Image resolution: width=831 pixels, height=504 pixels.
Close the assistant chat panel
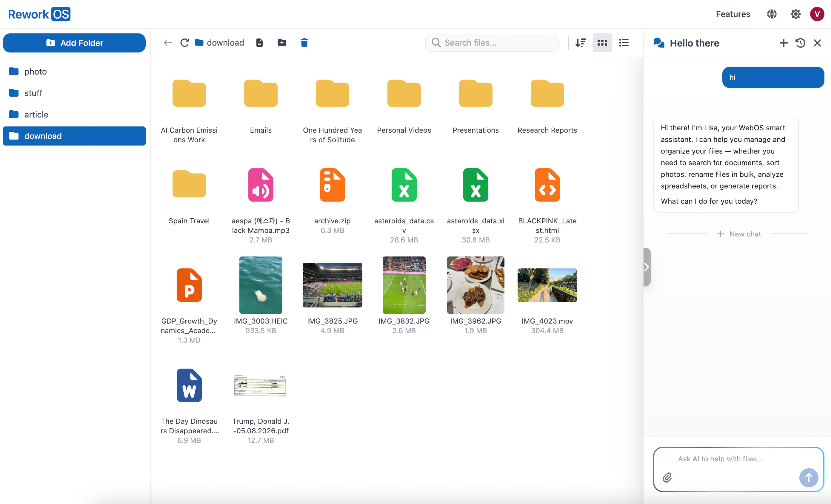[817, 43]
